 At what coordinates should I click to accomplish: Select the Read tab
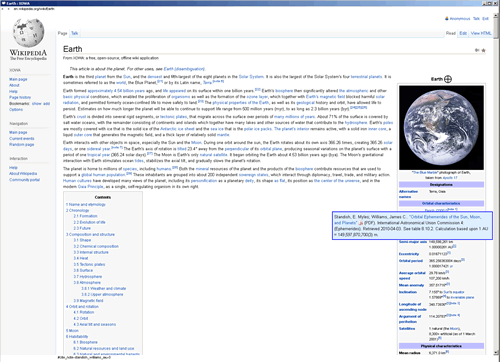tap(451, 33)
